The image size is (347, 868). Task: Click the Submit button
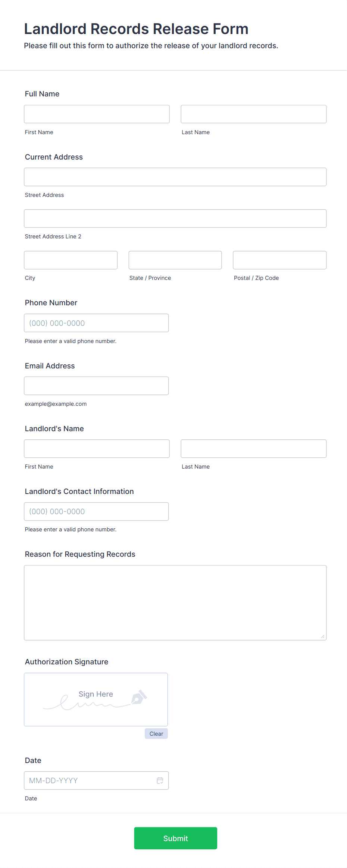(x=175, y=838)
